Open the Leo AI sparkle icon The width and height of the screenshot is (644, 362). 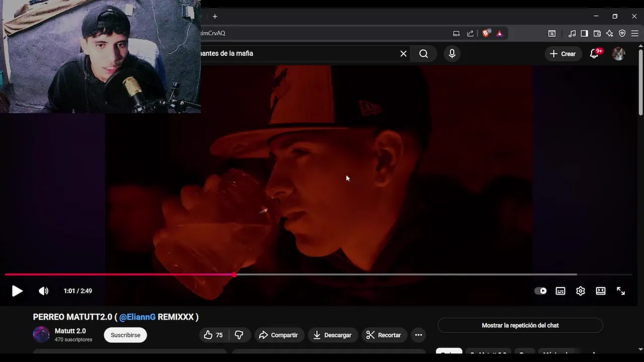pyautogui.click(x=610, y=34)
